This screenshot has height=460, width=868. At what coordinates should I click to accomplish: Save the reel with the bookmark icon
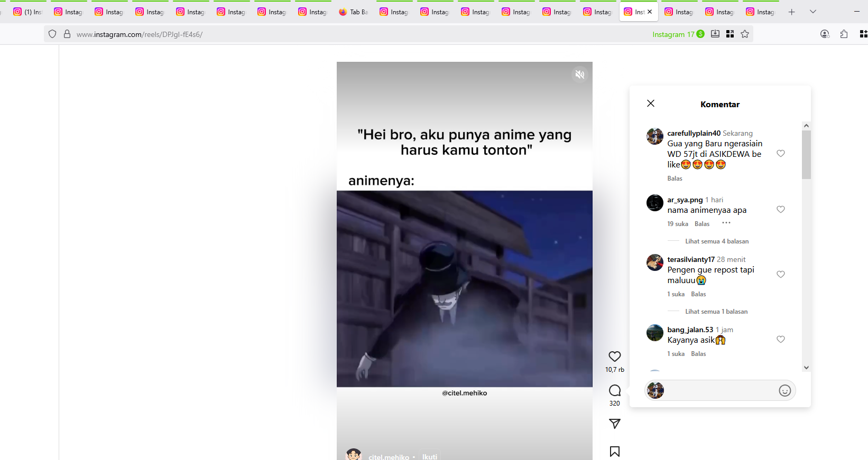[x=615, y=452]
